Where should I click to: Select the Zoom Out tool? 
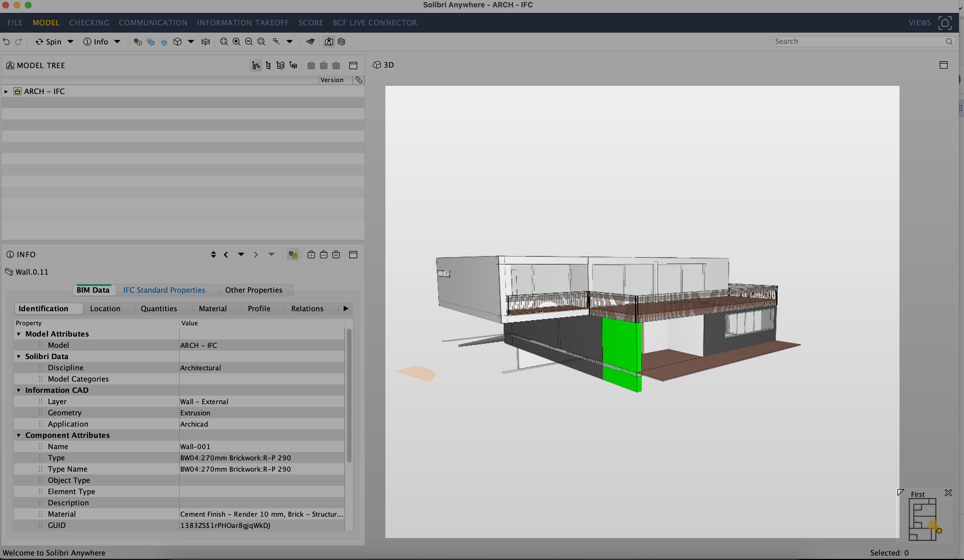tap(249, 41)
